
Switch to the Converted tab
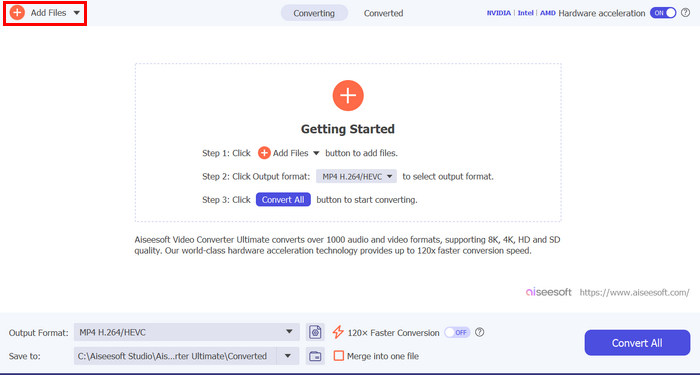point(383,13)
